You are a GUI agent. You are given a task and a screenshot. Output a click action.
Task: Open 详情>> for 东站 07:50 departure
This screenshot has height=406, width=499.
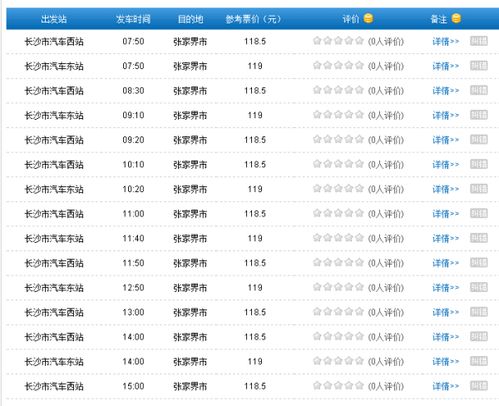(x=446, y=66)
